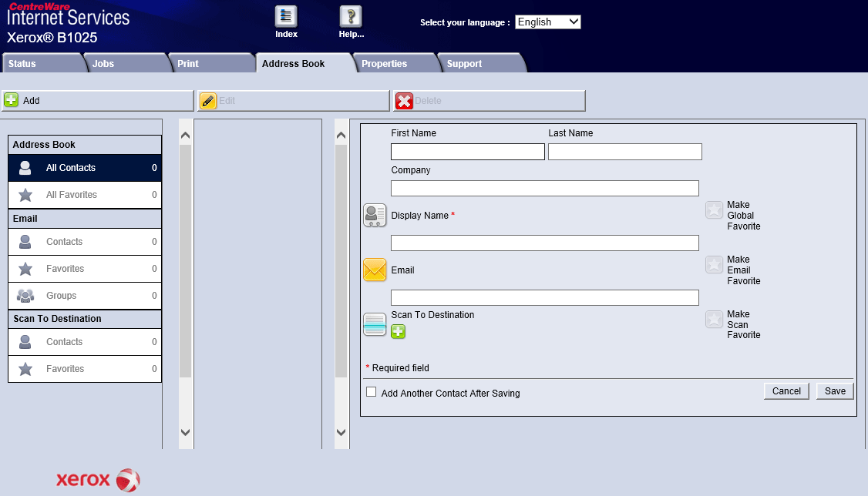Click the green plus Add icon
The height and width of the screenshot is (496, 868).
[x=11, y=100]
